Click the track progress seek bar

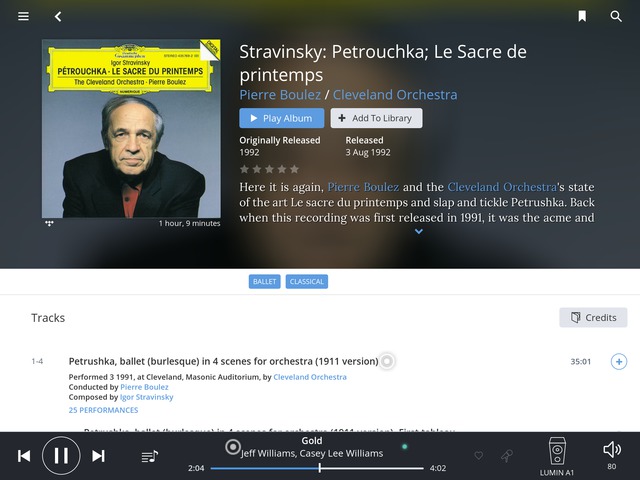[317, 468]
